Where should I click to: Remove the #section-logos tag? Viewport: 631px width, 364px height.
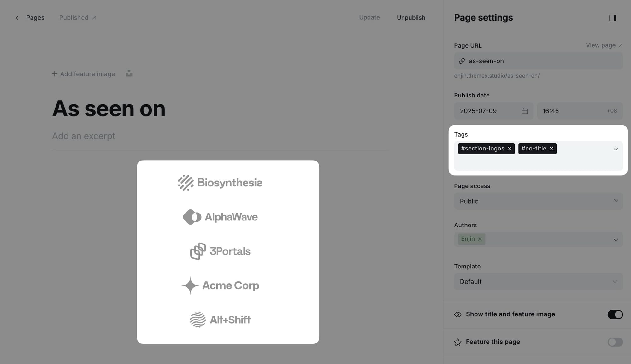(x=510, y=149)
